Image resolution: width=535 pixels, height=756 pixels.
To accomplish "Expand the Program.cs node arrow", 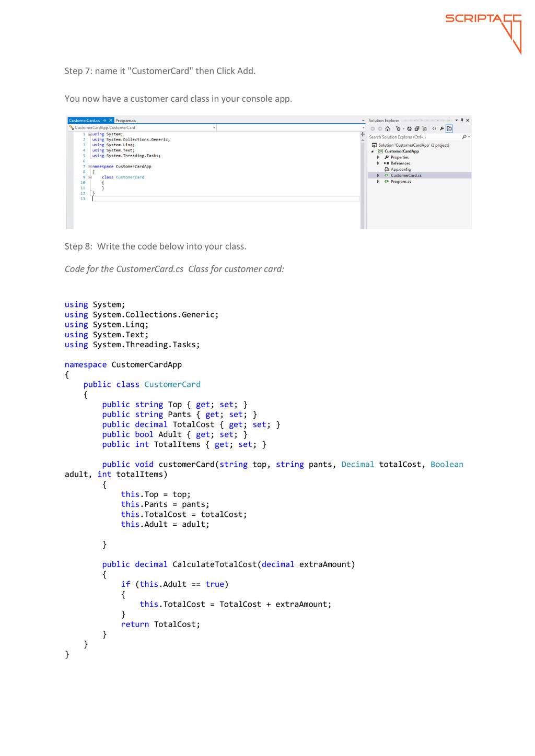I will pos(378,182).
